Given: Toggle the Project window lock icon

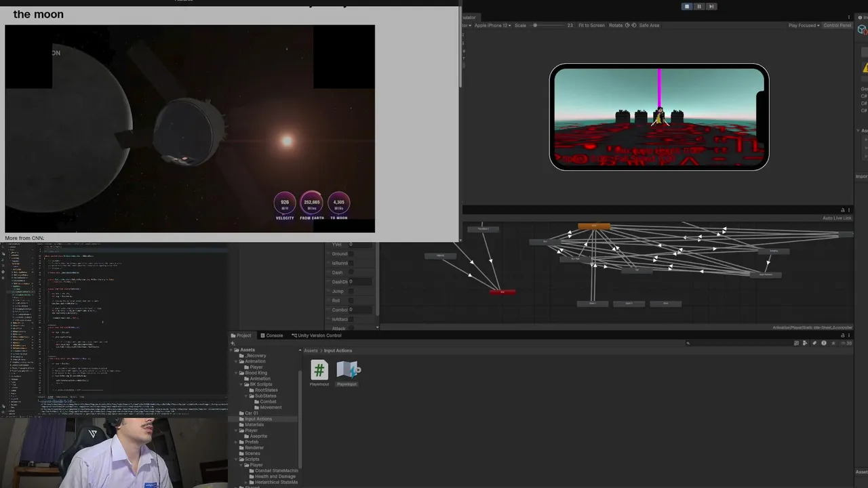Looking at the screenshot, I should click(x=843, y=335).
